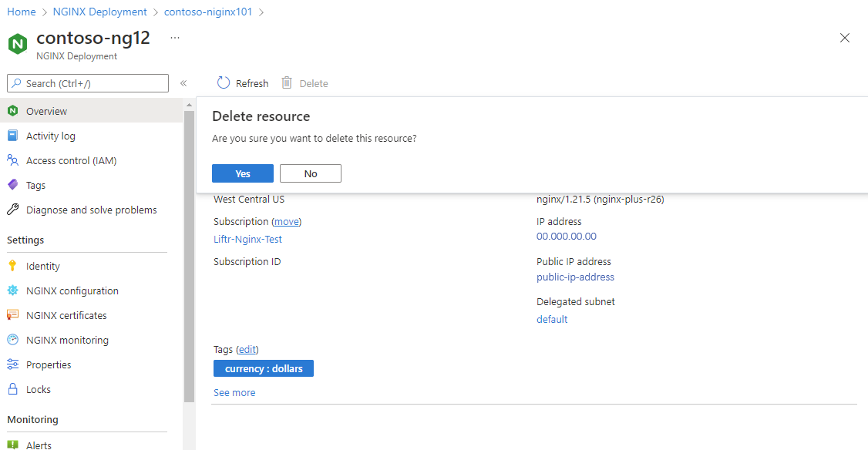Viewport: 868px width, 450px height.
Task: Open the Overview hexagon icon in sidebar
Action: pos(13,111)
